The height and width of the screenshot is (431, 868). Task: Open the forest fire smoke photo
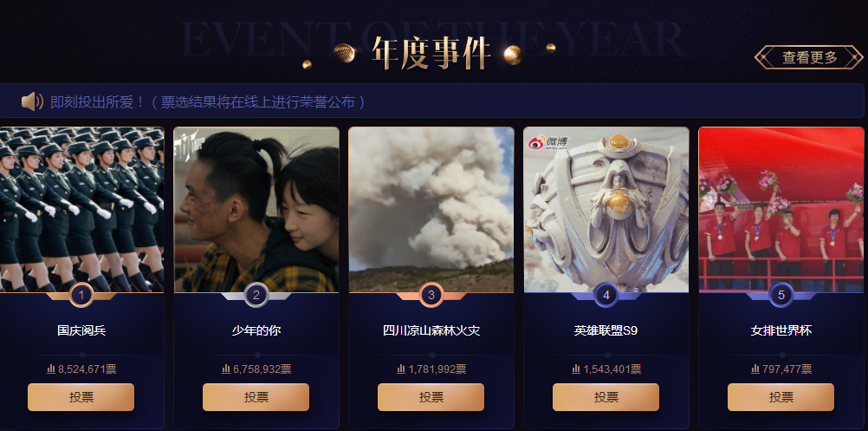(x=431, y=209)
